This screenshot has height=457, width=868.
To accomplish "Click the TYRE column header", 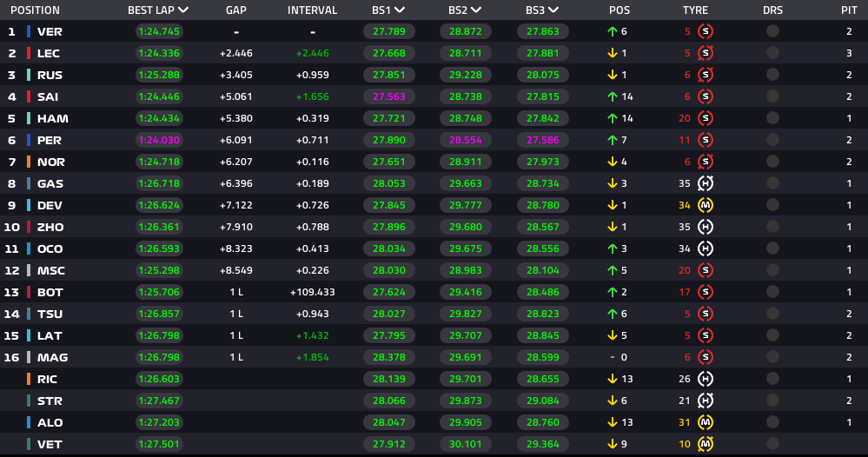I will [x=695, y=10].
